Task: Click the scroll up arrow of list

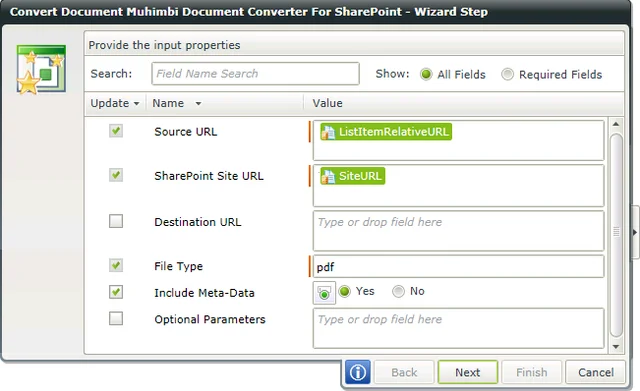Action: pyautogui.click(x=616, y=124)
